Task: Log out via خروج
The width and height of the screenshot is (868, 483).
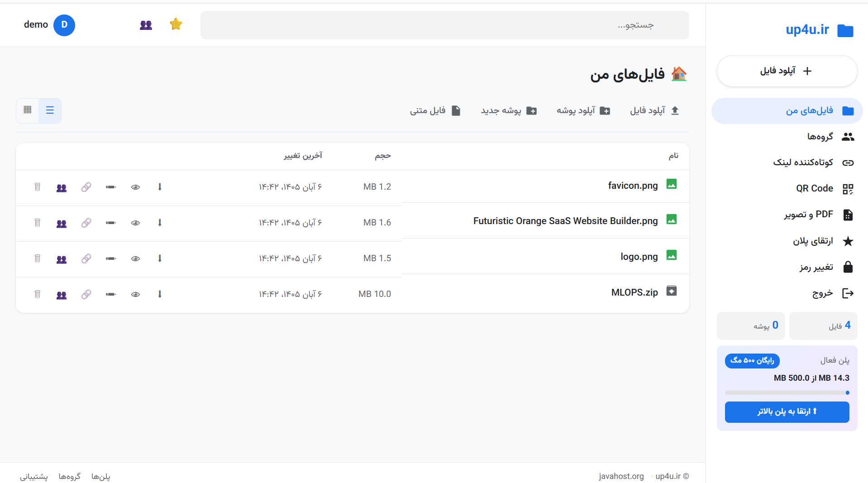Action: coord(787,293)
